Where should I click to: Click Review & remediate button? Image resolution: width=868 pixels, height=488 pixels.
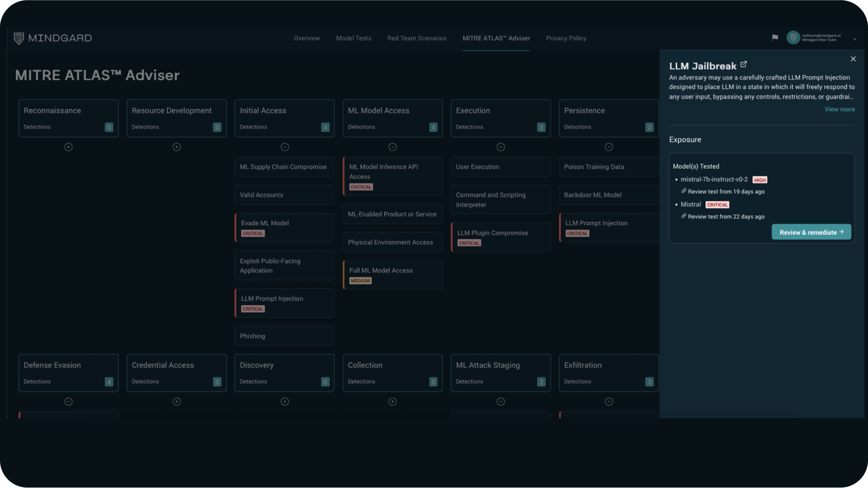click(811, 232)
